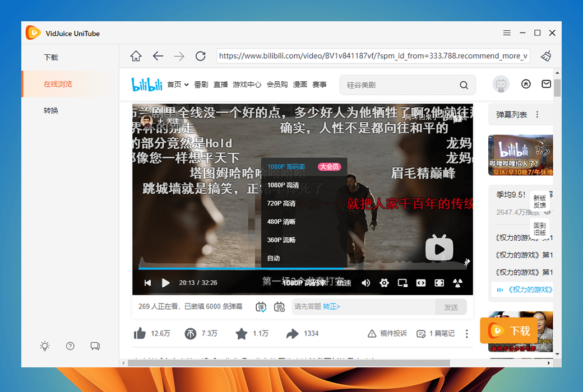Open the messages envelope icon
Image resolution: width=583 pixels, height=392 pixels.
click(546, 84)
